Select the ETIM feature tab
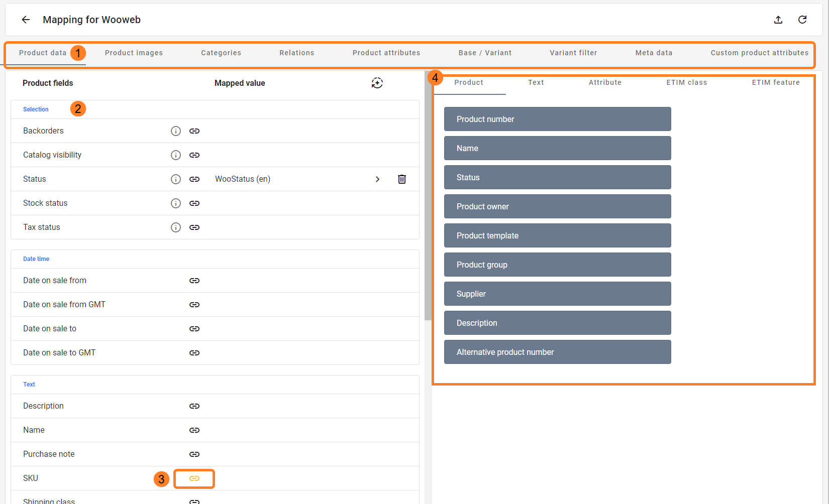Screen dimensions: 829x504 click(x=776, y=82)
